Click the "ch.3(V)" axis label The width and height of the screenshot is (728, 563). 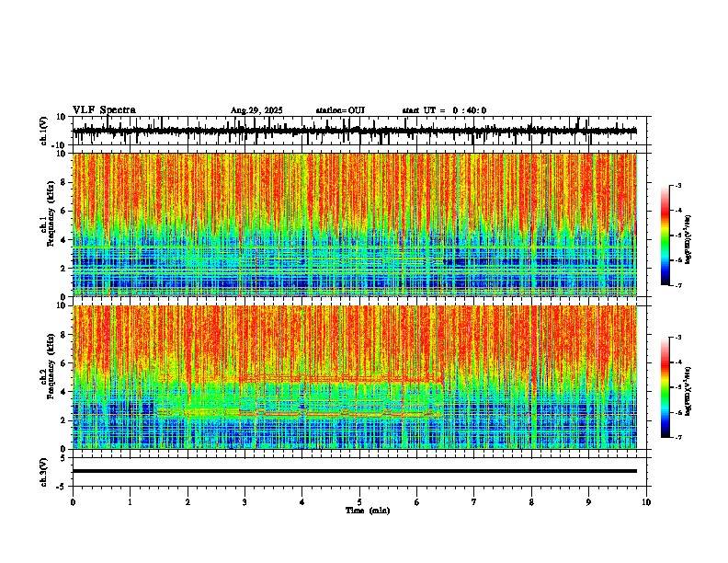tap(44, 472)
